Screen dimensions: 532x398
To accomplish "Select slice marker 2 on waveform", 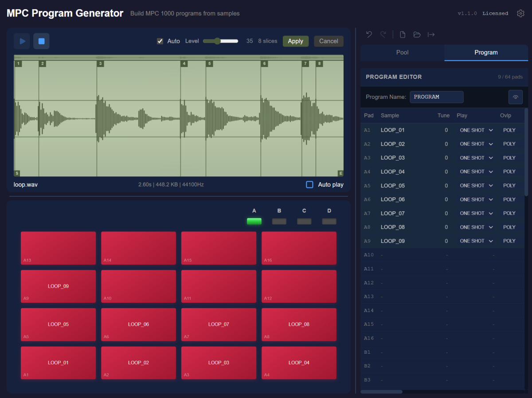I will click(x=43, y=64).
